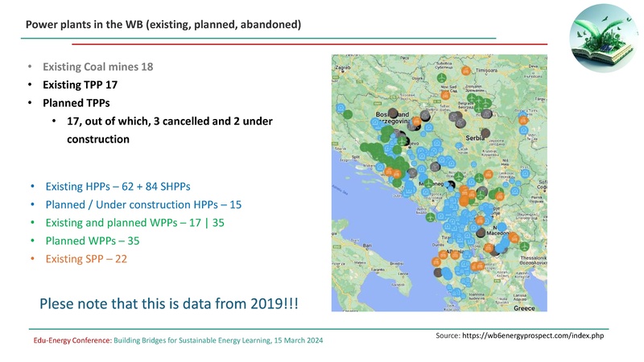Open the wb6energyprospect.com source link
The height and width of the screenshot is (362, 644).
[x=533, y=335]
